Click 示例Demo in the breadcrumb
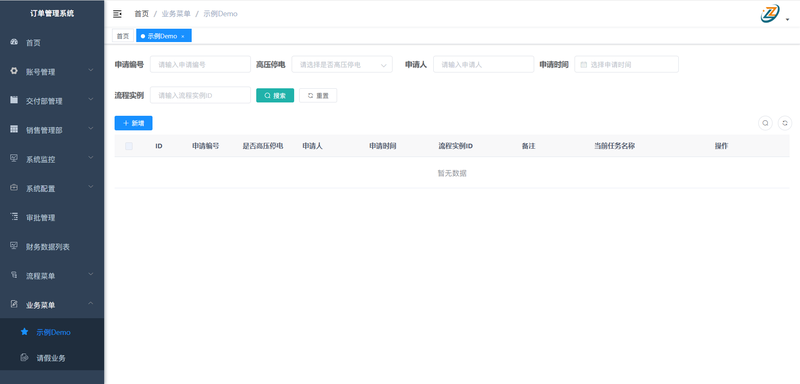This screenshot has width=800, height=384. [220, 14]
